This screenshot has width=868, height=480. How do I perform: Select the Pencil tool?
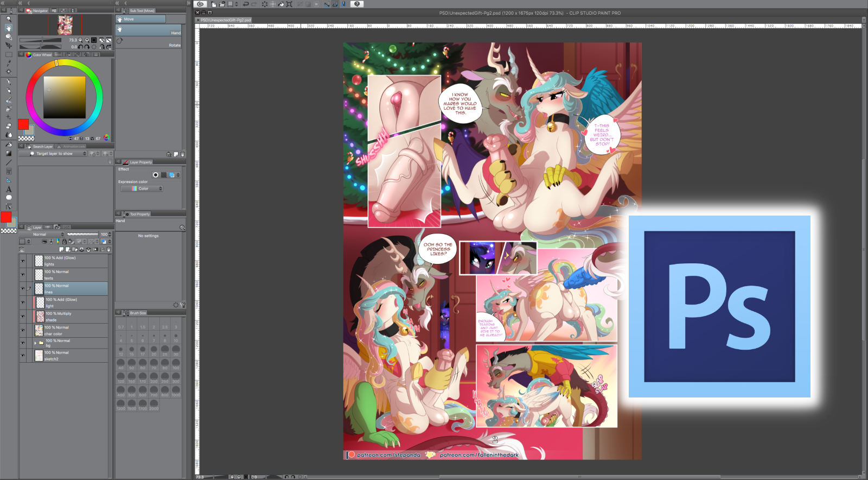click(9, 91)
